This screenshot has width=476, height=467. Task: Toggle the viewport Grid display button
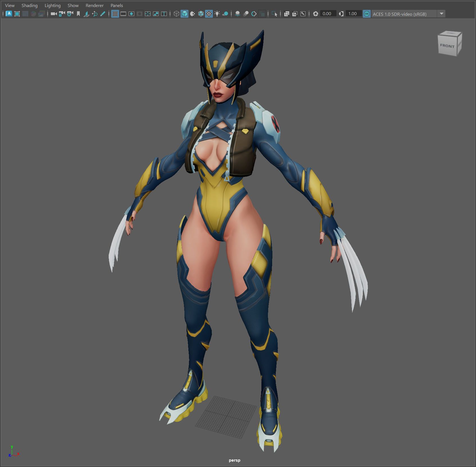115,14
